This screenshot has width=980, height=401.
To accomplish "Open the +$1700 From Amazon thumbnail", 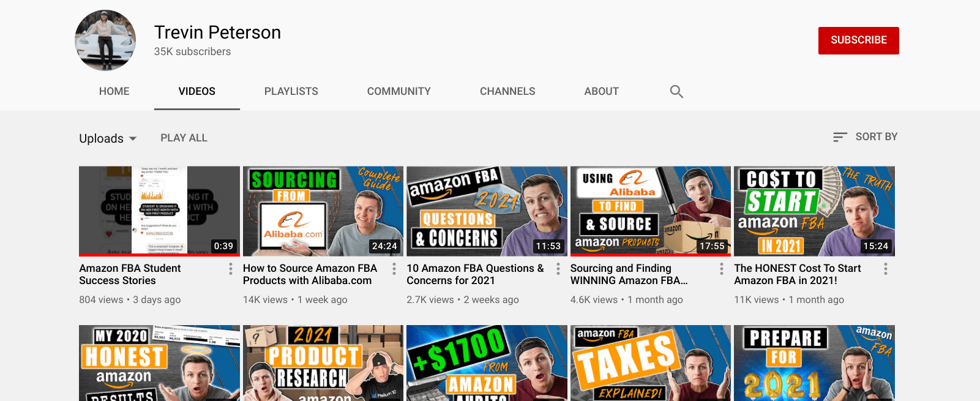I will point(487,363).
